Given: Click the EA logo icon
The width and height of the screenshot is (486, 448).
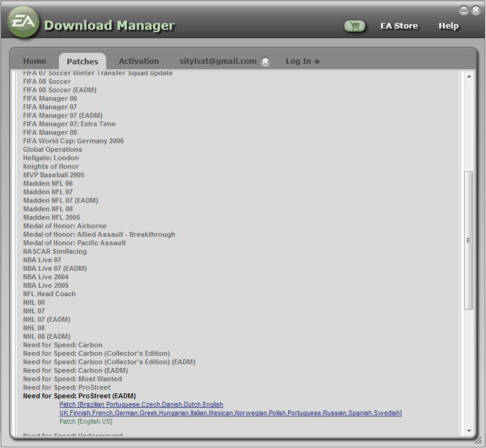Looking at the screenshot, I should pyautogui.click(x=24, y=24).
